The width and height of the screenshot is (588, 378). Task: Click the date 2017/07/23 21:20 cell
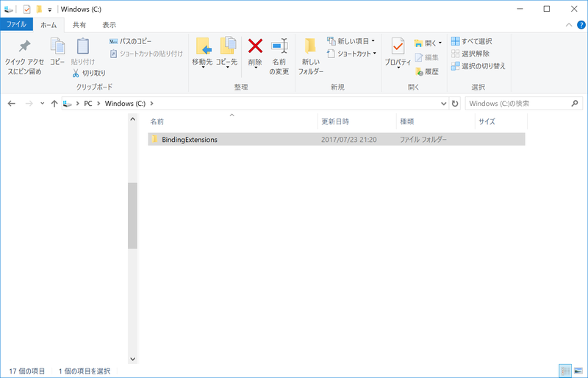pos(348,140)
